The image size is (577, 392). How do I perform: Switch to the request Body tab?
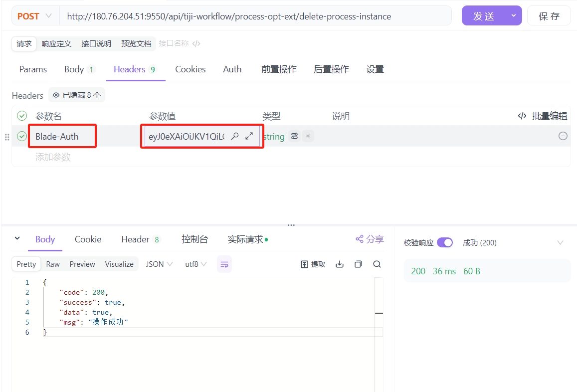coord(80,69)
